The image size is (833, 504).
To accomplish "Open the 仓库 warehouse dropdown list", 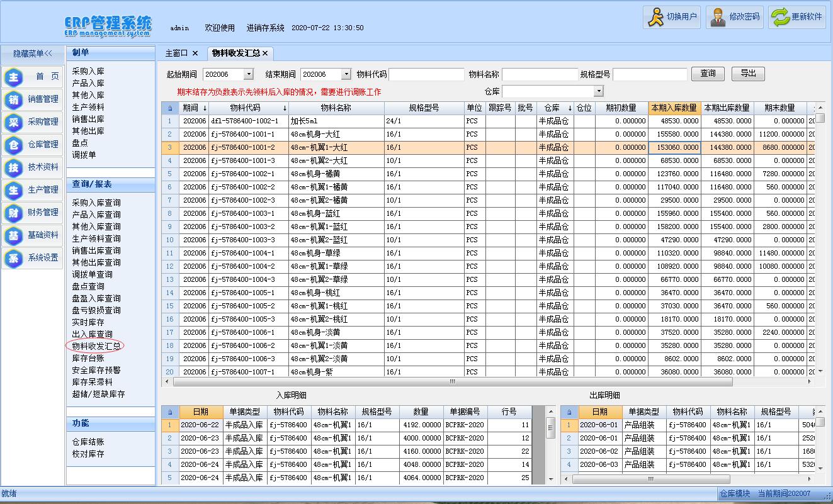I will click(x=599, y=92).
